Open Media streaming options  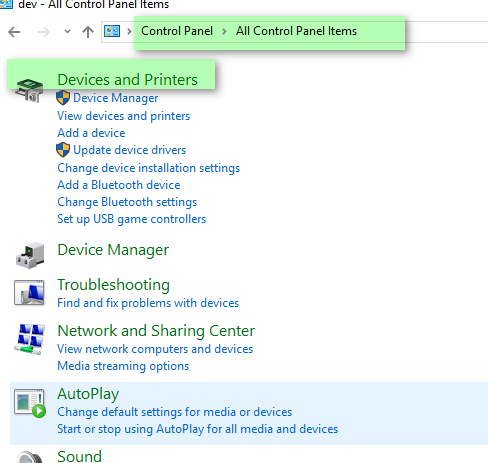tap(123, 366)
